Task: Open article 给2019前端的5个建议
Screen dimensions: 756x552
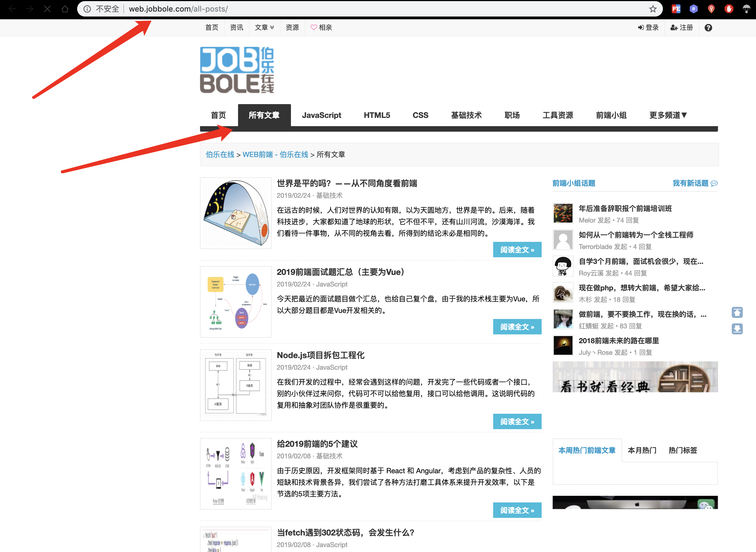Action: click(x=317, y=444)
